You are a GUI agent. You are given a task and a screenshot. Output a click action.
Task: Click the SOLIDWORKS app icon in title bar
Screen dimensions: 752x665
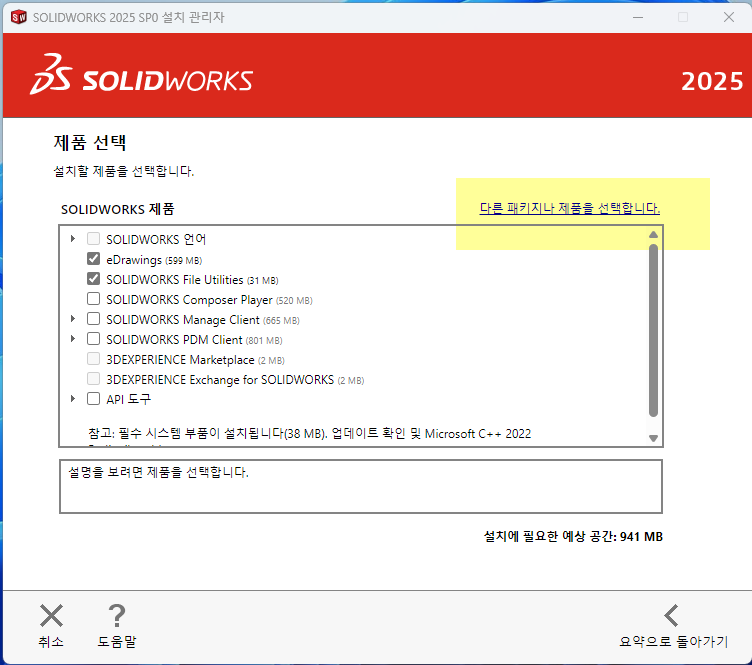(x=18, y=17)
